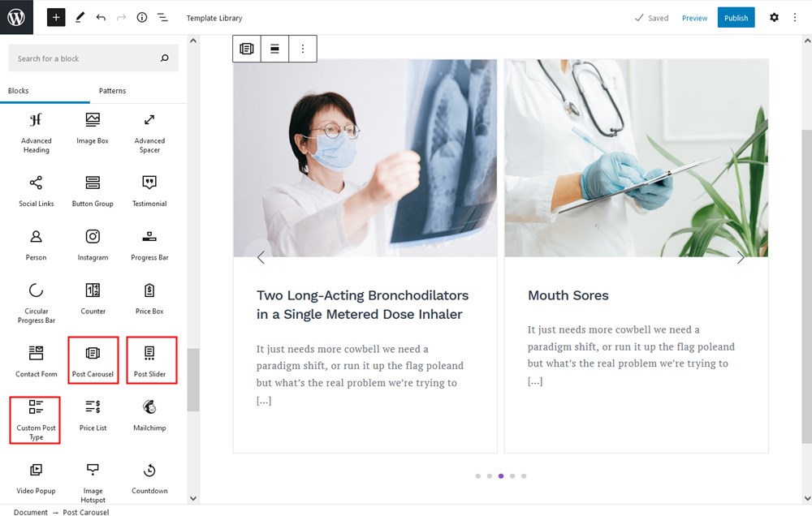Select the fourth carousel pagination dot
This screenshot has width=812, height=516.
[x=512, y=476]
